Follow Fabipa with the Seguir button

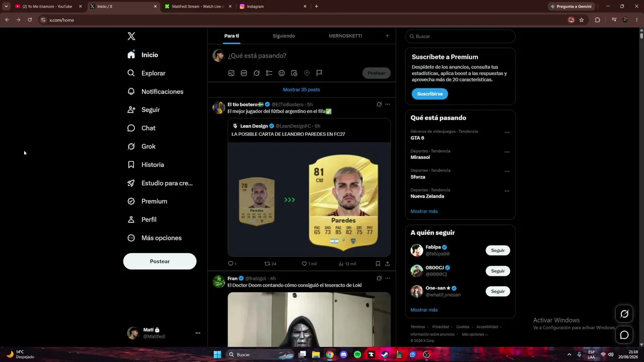498,250
